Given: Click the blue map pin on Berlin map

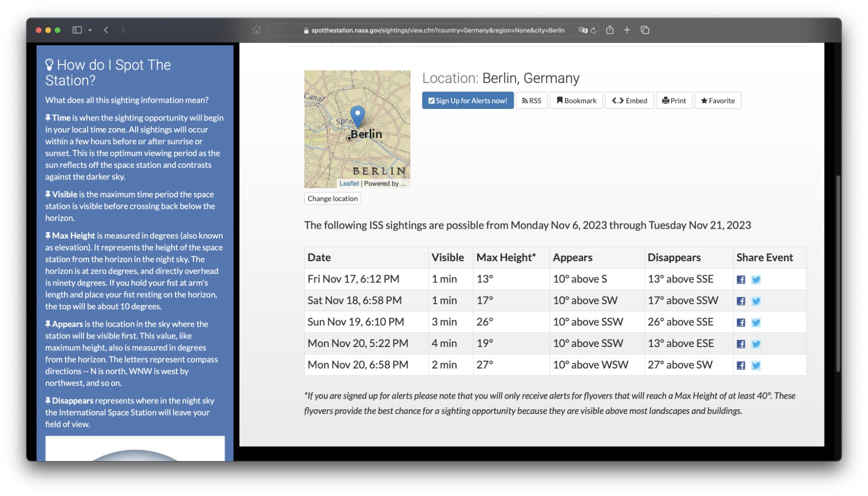Looking at the screenshot, I should click(x=357, y=116).
